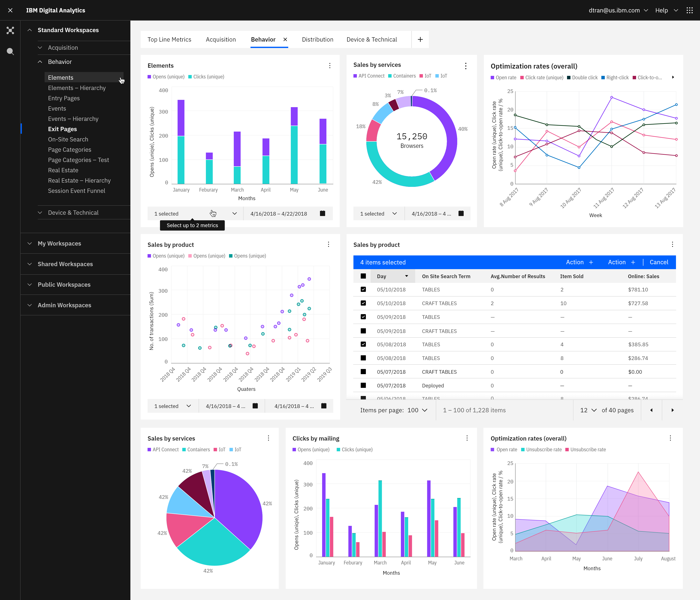Switch to Distribution tab
700x600 pixels.
coord(317,39)
